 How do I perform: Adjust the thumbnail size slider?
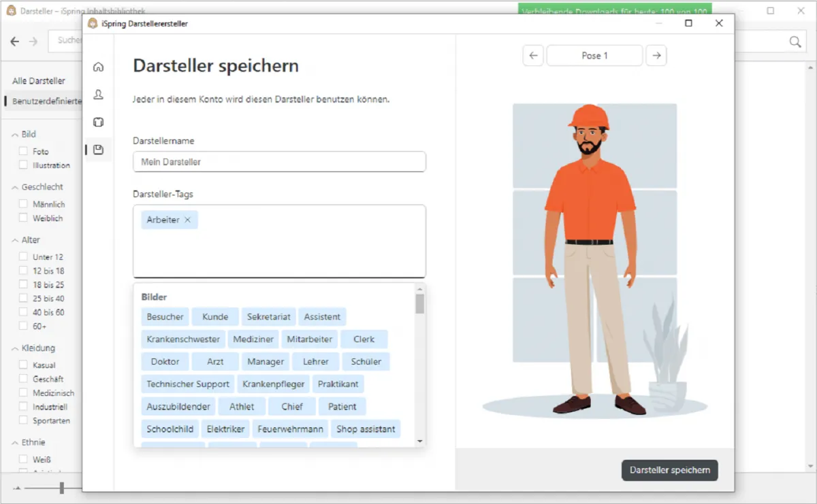[x=61, y=488]
